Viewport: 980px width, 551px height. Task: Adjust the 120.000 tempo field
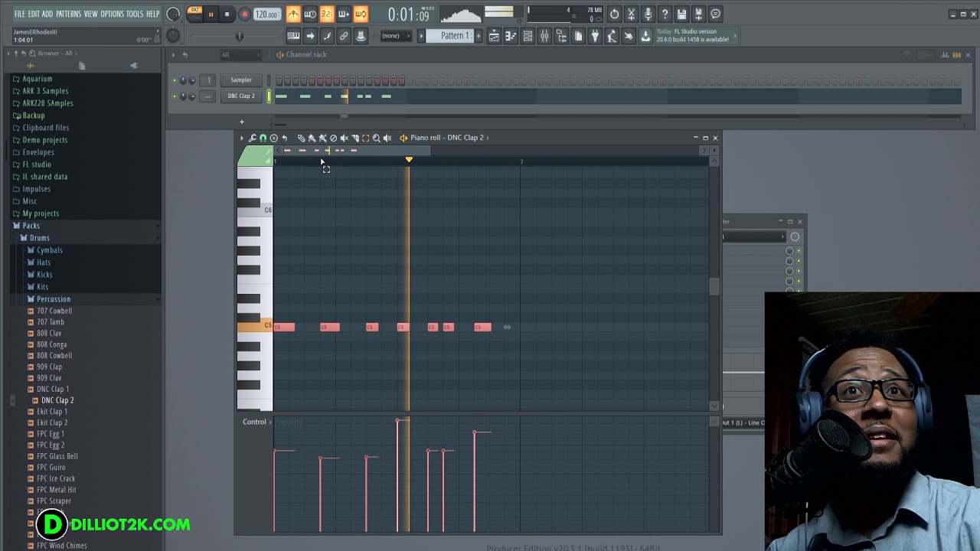point(266,15)
